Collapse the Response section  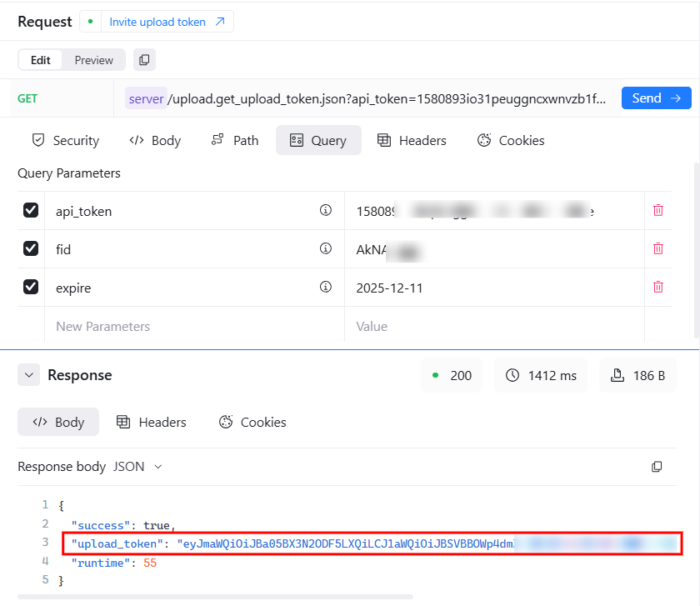[x=29, y=375]
